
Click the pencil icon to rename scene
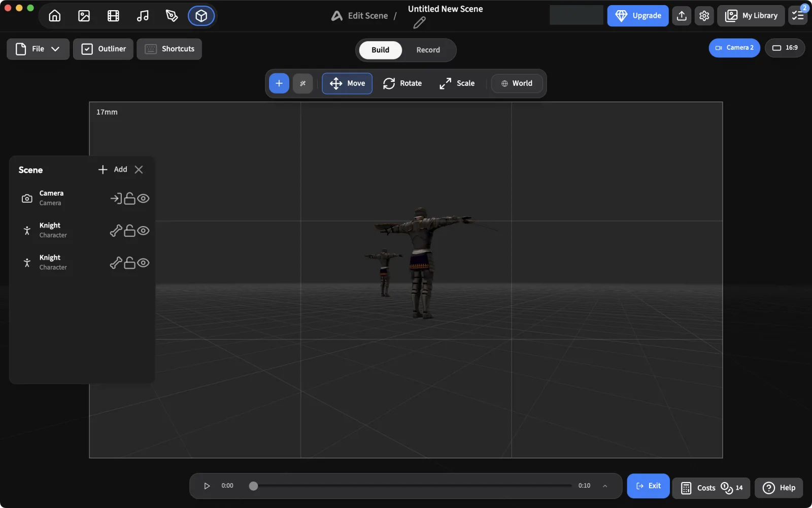point(419,23)
